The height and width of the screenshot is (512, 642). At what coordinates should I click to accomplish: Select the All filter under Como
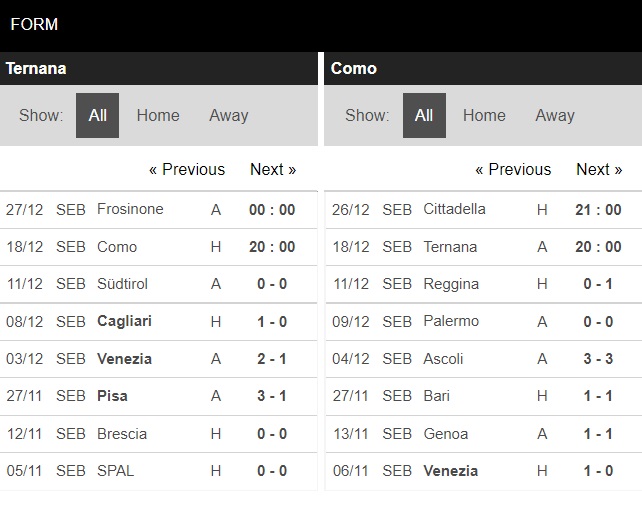coord(424,115)
